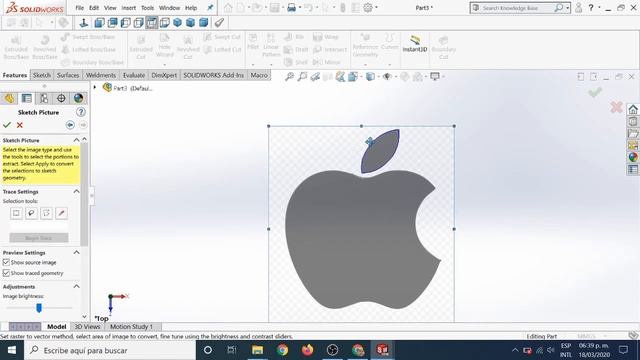This screenshot has height=360, width=640.
Task: Open the Window menu
Action: tap(169, 8)
